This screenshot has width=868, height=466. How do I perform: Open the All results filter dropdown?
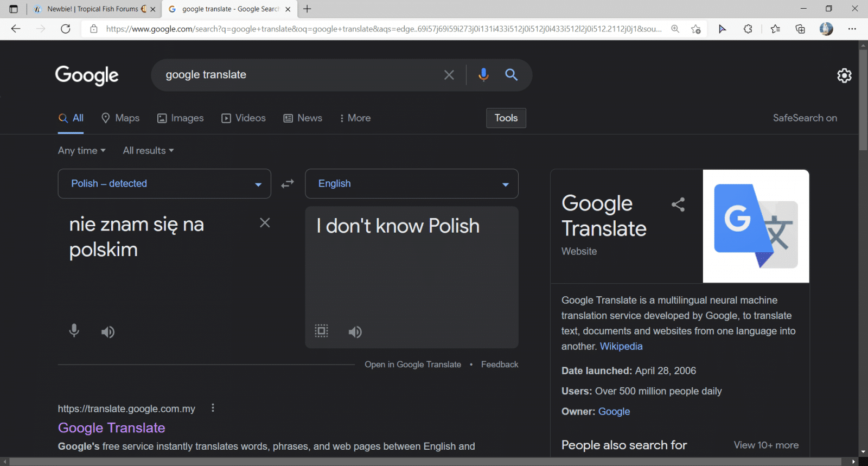click(x=148, y=150)
